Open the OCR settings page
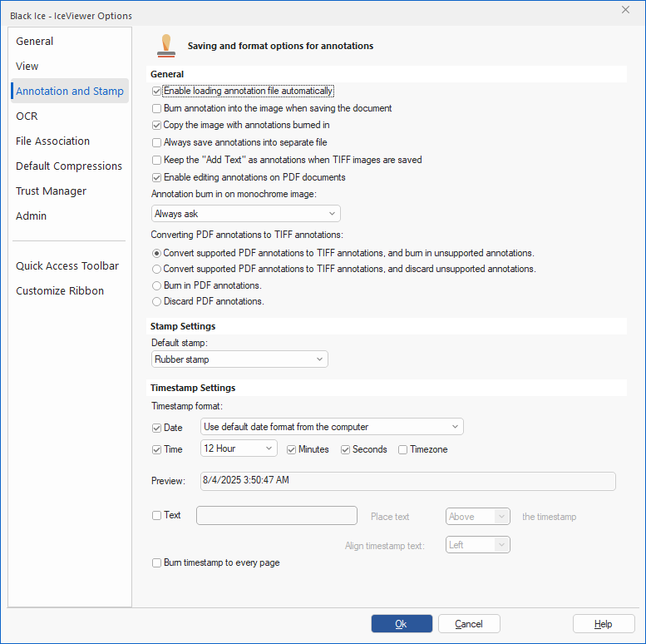Image resolution: width=646 pixels, height=644 pixels. tap(27, 116)
